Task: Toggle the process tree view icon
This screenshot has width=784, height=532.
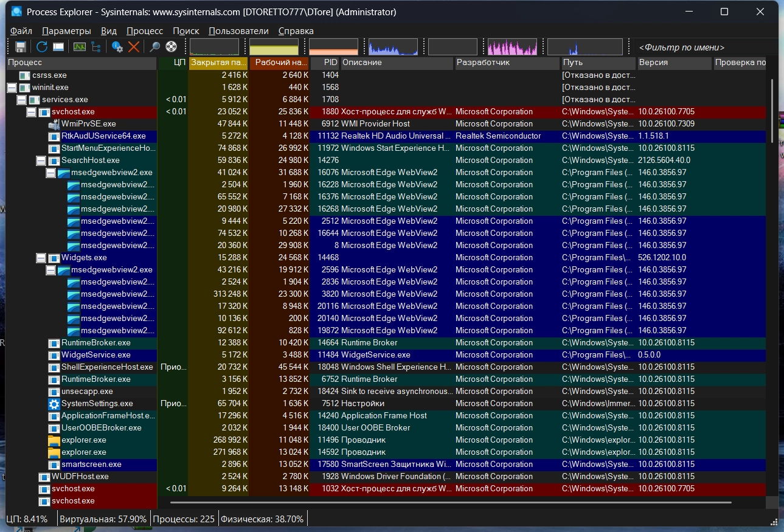Action: tap(96, 47)
